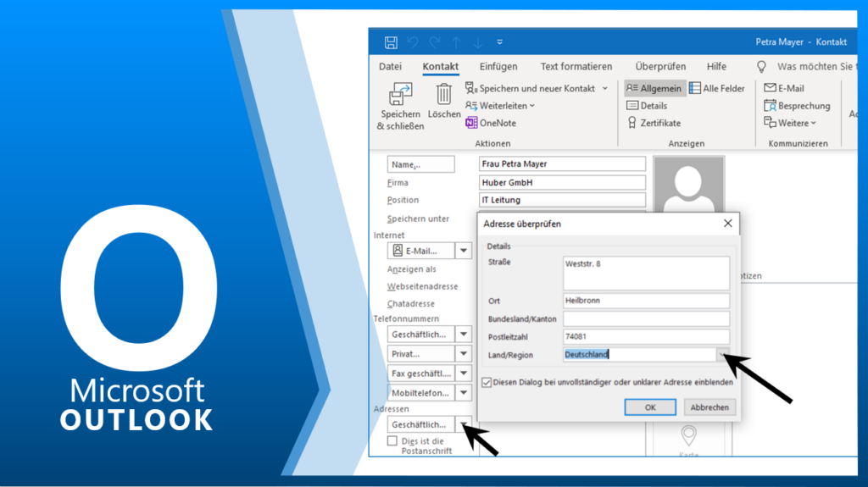Image resolution: width=868 pixels, height=487 pixels.
Task: Click the Geschäftlich... phone button
Action: pyautogui.click(x=420, y=335)
